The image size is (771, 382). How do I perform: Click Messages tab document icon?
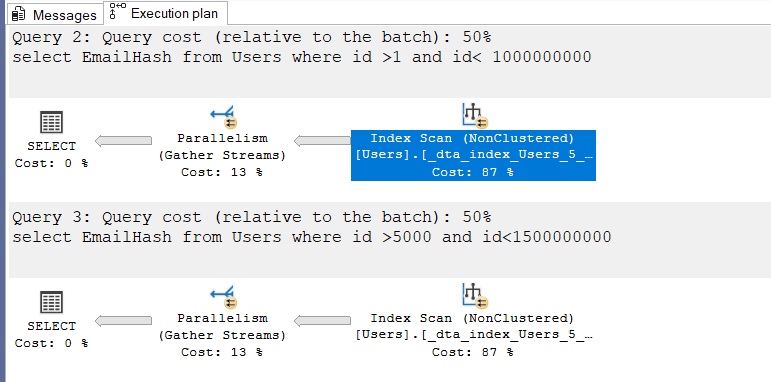tap(18, 15)
